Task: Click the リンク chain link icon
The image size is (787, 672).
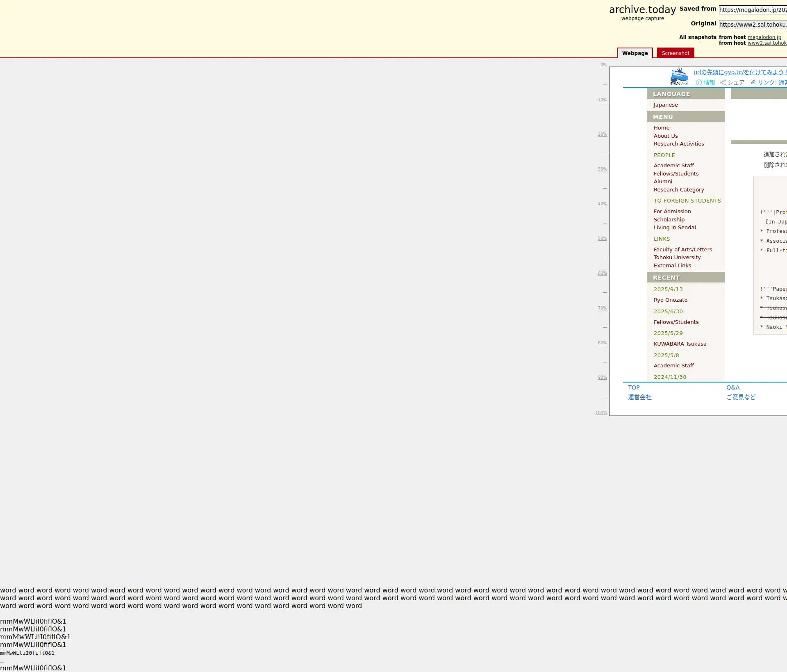Action: 753,82
